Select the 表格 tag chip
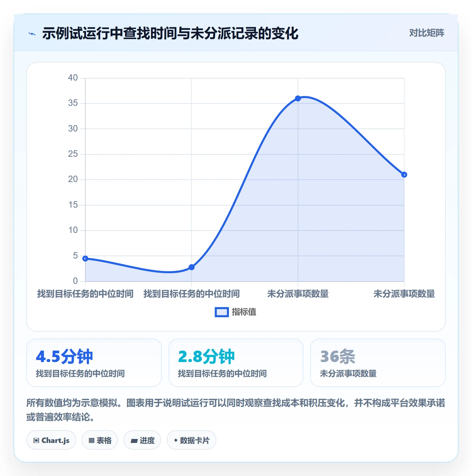This screenshot has width=472, height=476. point(100,440)
